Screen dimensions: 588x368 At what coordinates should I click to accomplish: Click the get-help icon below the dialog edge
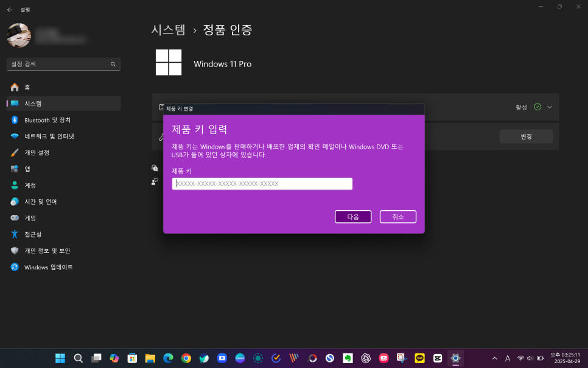[x=155, y=168]
